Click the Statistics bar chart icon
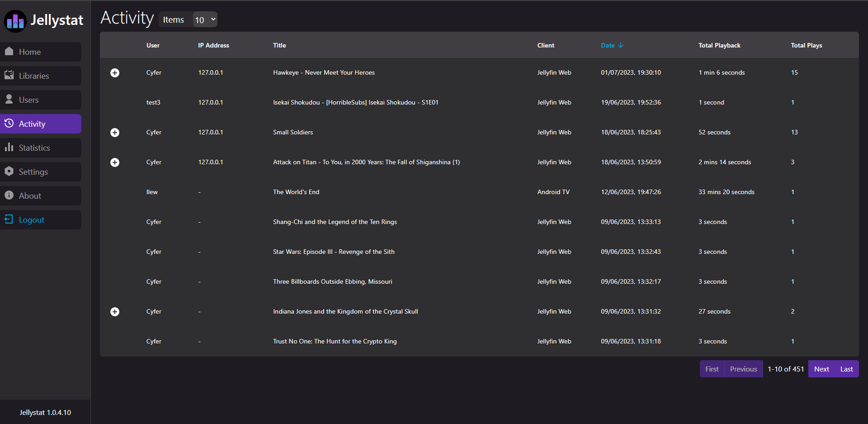The width and height of the screenshot is (868, 424). [x=9, y=148]
